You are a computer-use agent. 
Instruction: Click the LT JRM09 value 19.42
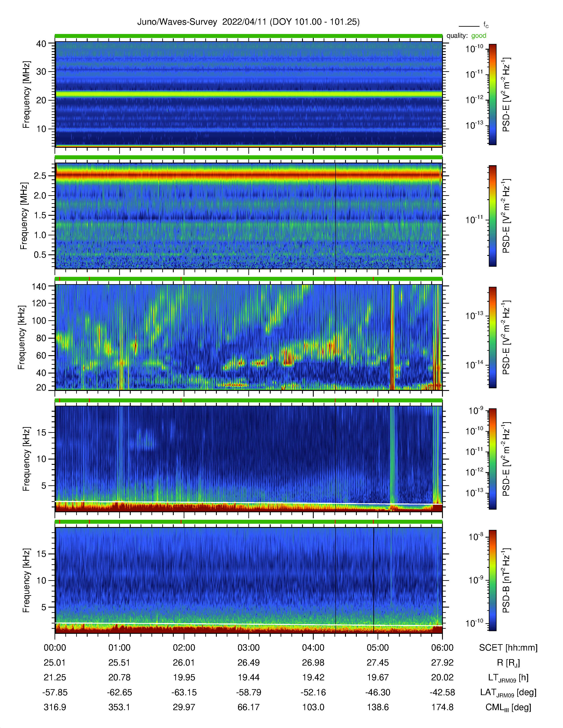coord(313,677)
